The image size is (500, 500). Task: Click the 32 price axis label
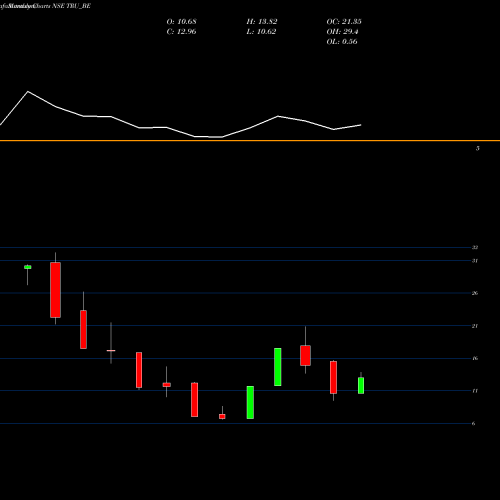click(475, 247)
